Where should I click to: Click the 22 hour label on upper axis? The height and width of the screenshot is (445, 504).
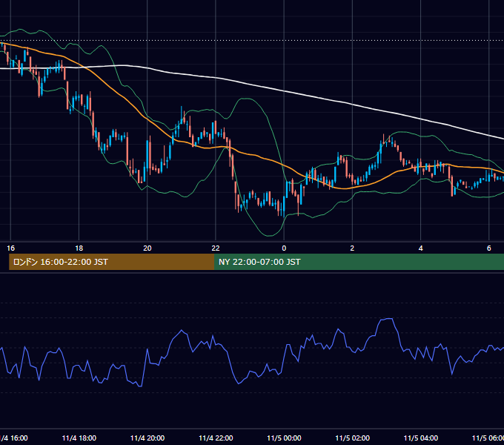point(216,248)
